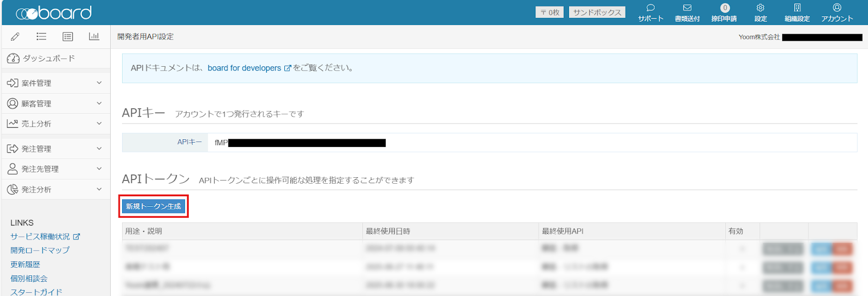Select 案件管理 in the sidebar
The height and width of the screenshot is (296, 868).
[x=56, y=83]
